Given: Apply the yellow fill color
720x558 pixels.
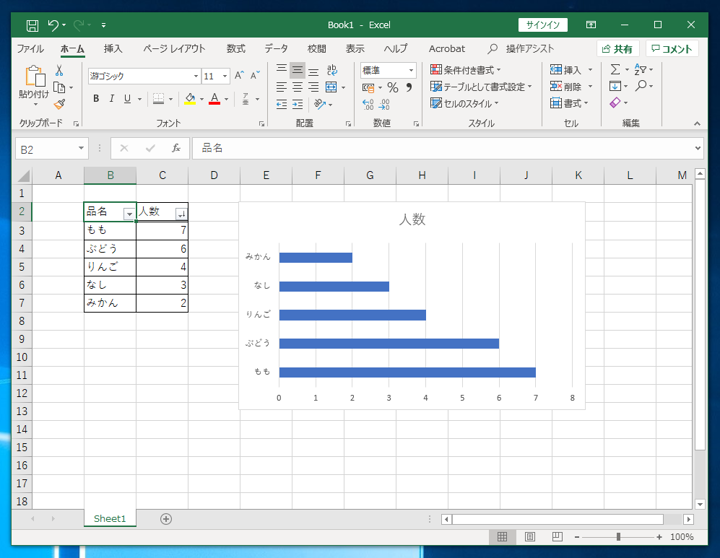Looking at the screenshot, I should point(190,99).
